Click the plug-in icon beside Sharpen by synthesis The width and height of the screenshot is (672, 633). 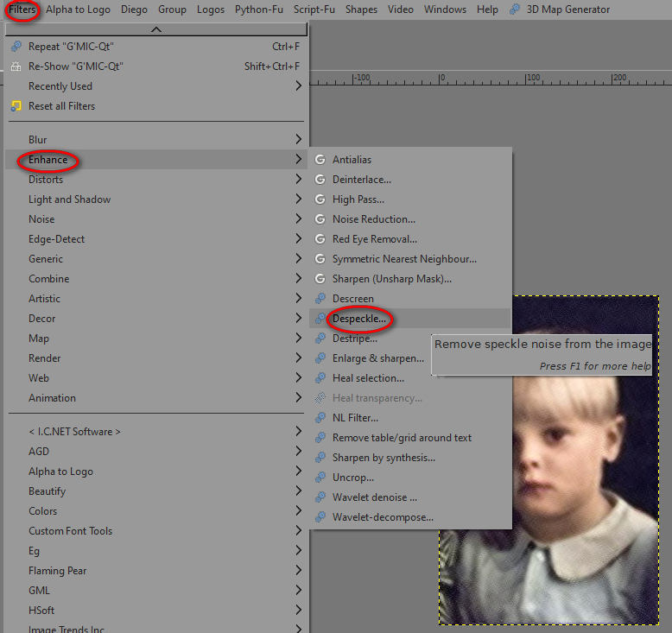pos(320,458)
